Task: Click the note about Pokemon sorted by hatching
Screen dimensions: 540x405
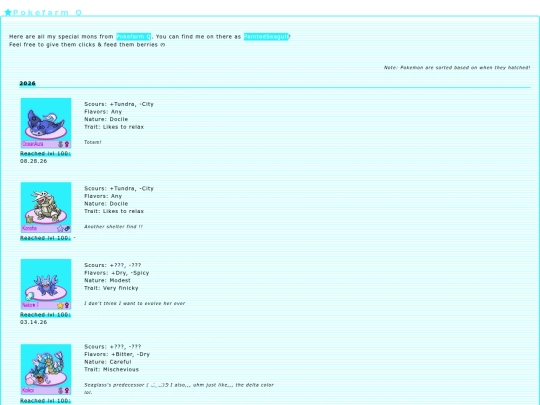Action: (457, 68)
